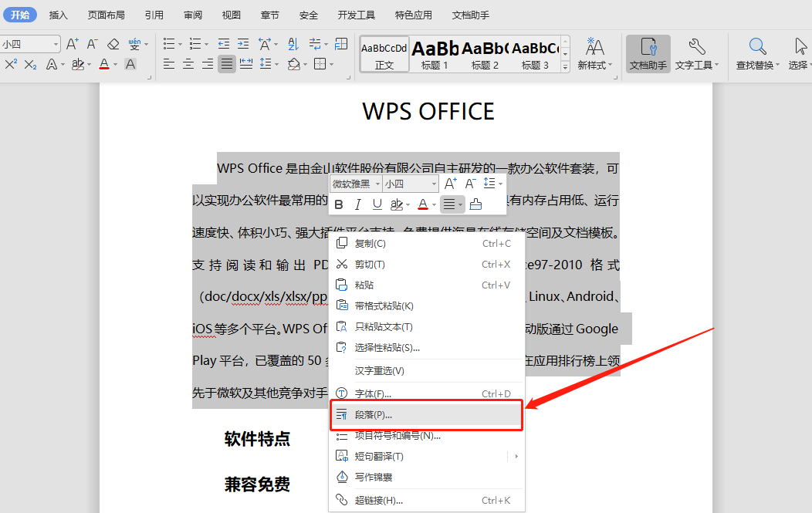Open 查找替换 in the ribbon
Viewport: 812px width, 513px height.
pyautogui.click(x=758, y=54)
